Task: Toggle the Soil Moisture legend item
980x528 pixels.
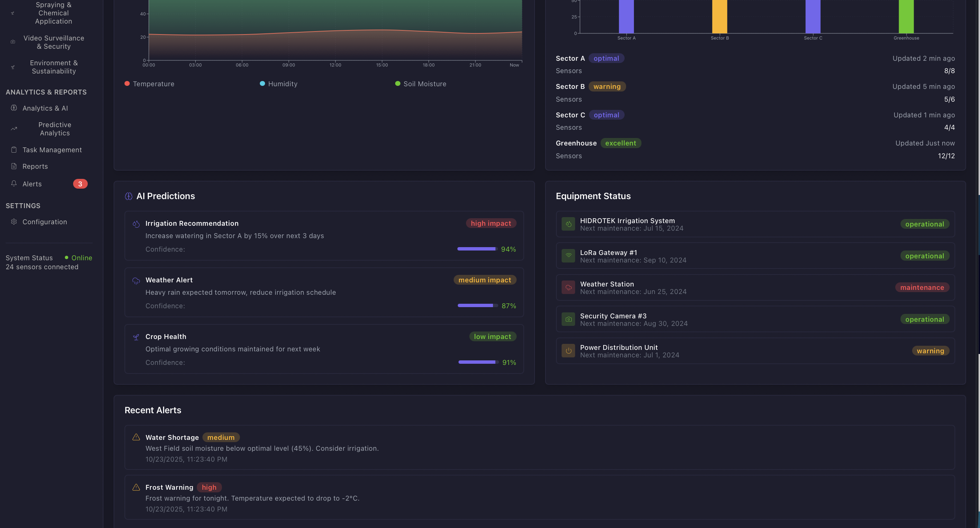Action: coord(420,84)
